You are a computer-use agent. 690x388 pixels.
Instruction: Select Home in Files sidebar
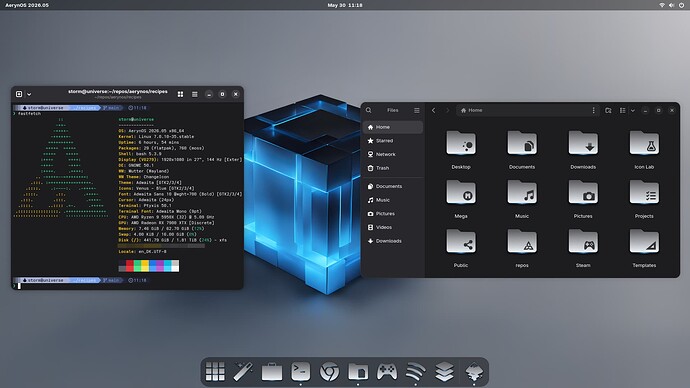393,127
